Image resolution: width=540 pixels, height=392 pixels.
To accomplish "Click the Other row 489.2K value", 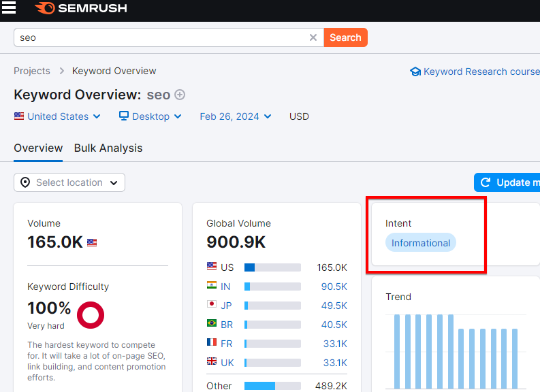I will (331, 386).
